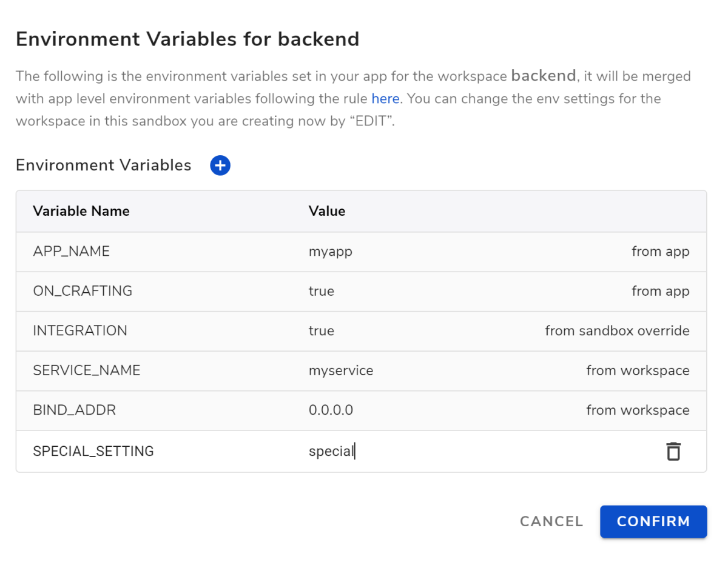Image resolution: width=728 pixels, height=562 pixels.
Task: Click the 'from app' label in ON_CRAFTING row
Action: [660, 291]
